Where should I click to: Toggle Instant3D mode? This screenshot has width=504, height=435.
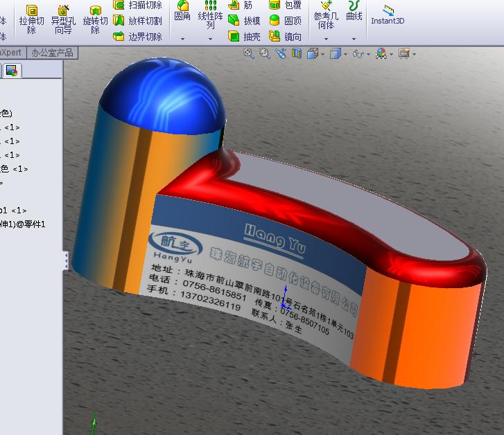[388, 15]
